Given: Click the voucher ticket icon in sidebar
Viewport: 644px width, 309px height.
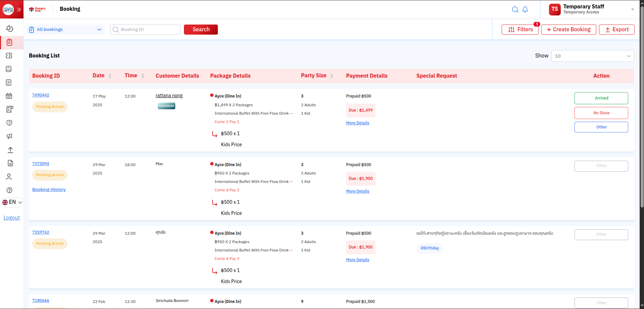Looking at the screenshot, I should (x=9, y=55).
